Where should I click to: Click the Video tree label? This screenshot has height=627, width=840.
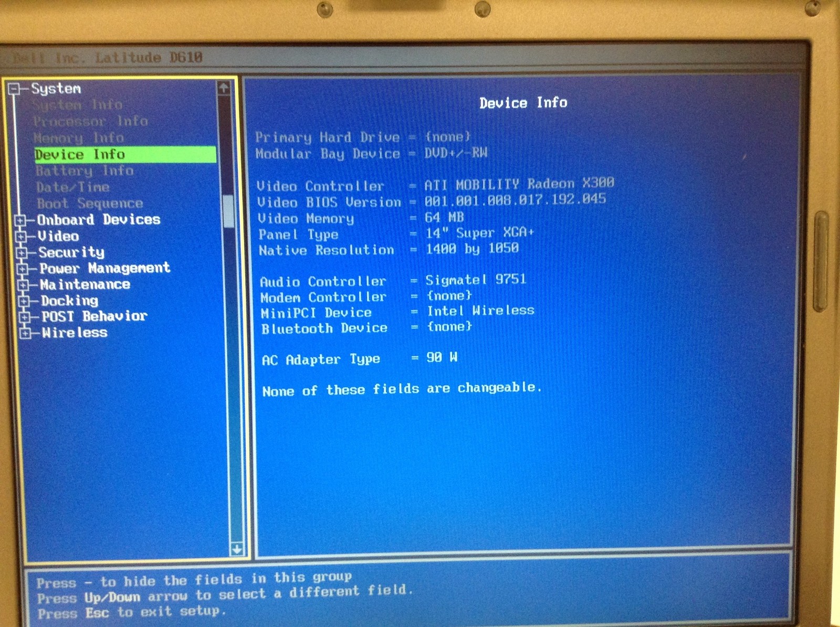coord(58,236)
